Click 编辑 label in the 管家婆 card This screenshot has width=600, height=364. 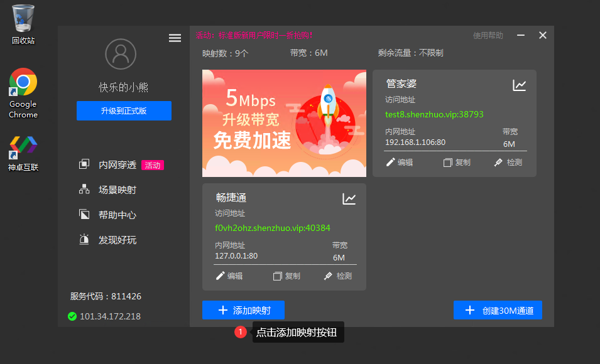tap(405, 163)
